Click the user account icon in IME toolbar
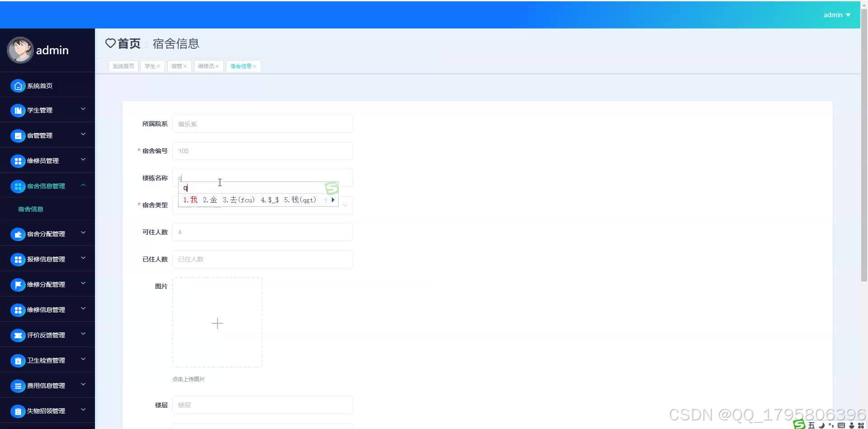This screenshot has width=868, height=429. coord(851,425)
